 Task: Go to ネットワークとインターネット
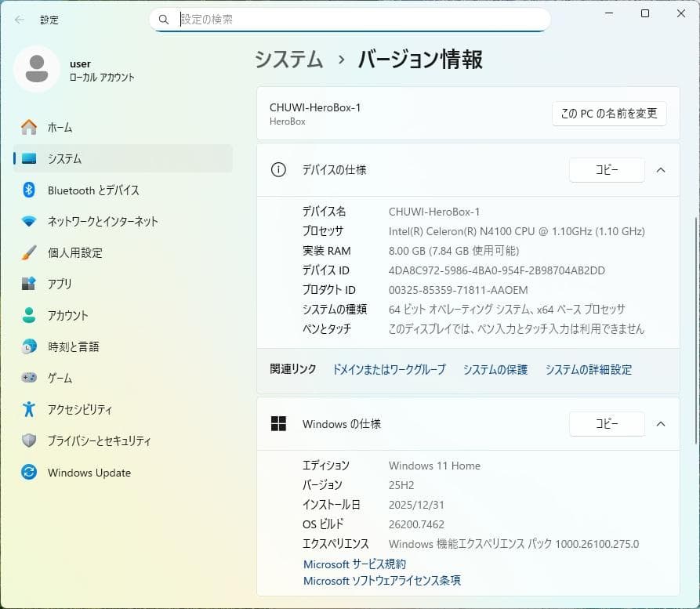tap(123, 222)
